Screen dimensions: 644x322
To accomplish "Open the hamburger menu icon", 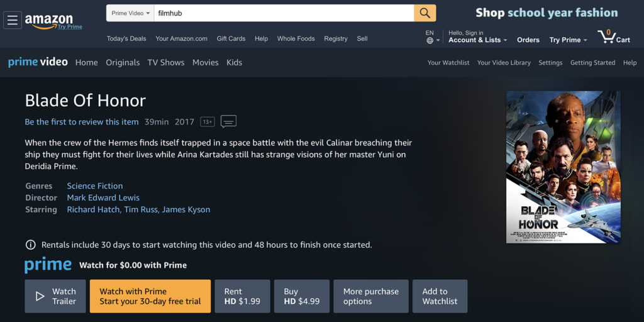I will pos(13,20).
